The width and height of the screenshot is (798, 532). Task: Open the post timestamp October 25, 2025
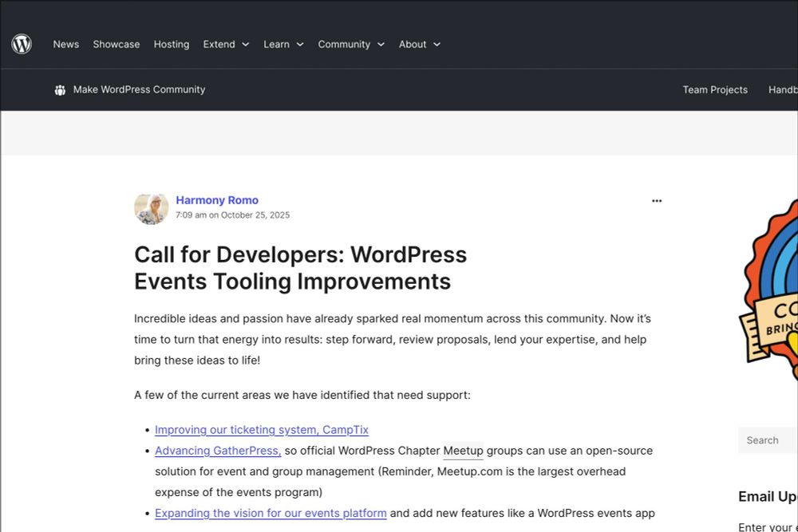click(x=232, y=215)
